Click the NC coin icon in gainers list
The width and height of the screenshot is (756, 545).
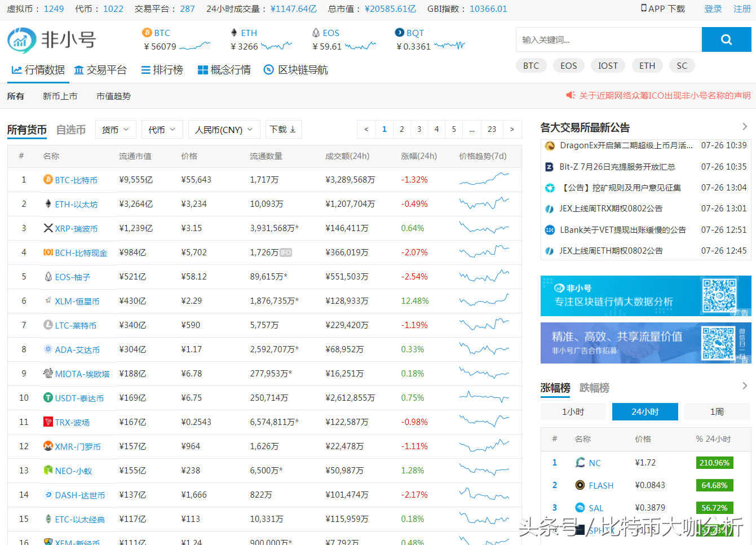580,462
